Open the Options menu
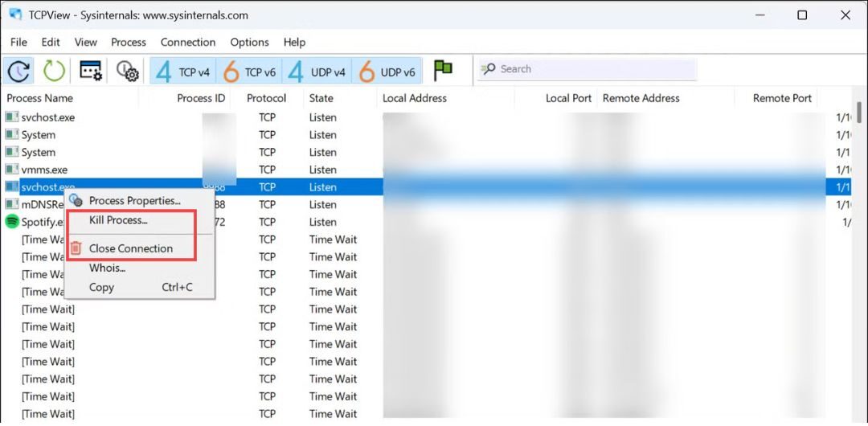 (x=250, y=42)
